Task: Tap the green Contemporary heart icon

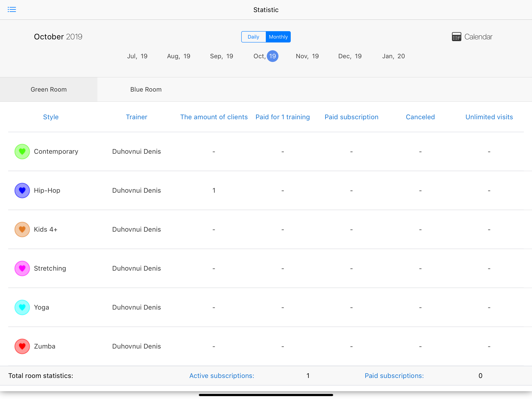Action: 22,152
